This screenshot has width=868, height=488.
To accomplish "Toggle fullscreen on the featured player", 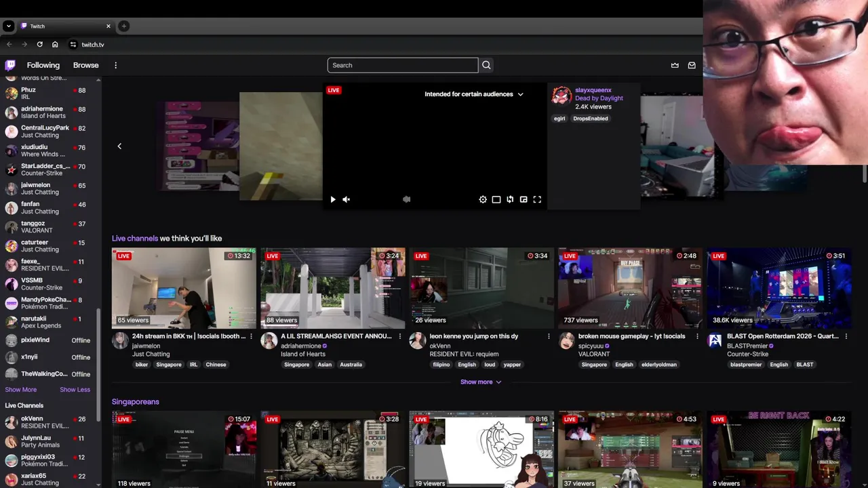I will point(537,199).
